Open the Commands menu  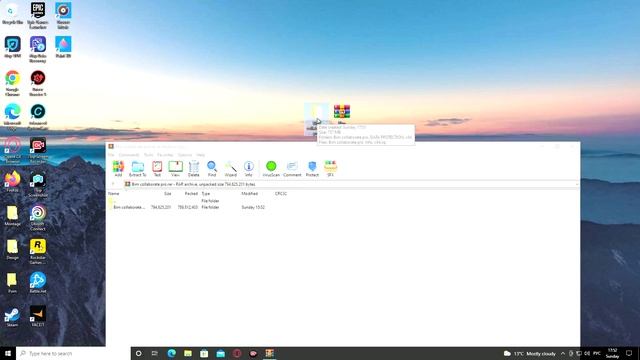tap(129, 155)
